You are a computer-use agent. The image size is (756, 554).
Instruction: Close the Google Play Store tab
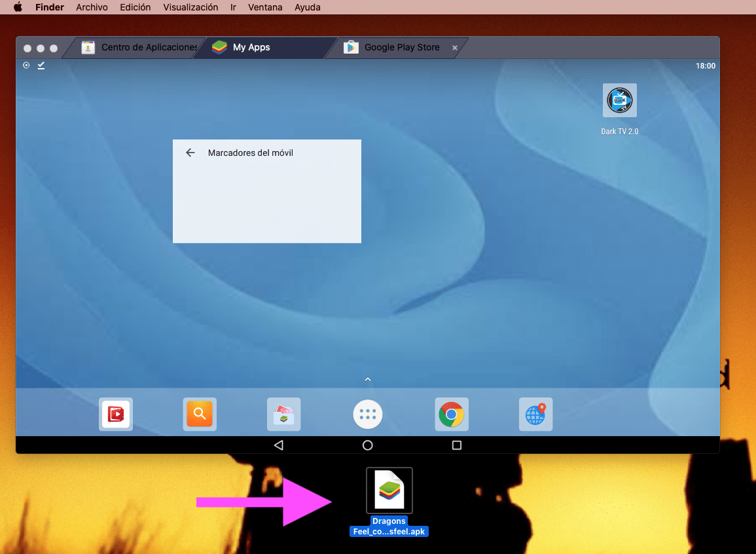click(x=455, y=48)
